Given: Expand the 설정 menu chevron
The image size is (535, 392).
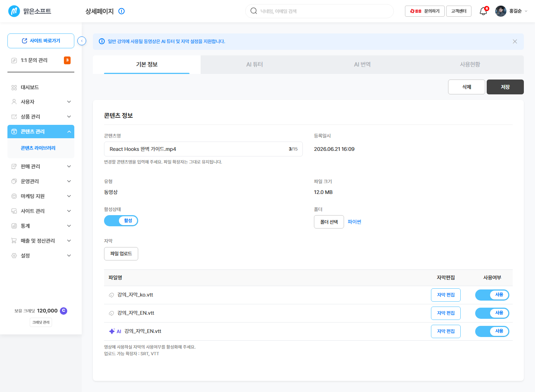Looking at the screenshot, I should [69, 256].
